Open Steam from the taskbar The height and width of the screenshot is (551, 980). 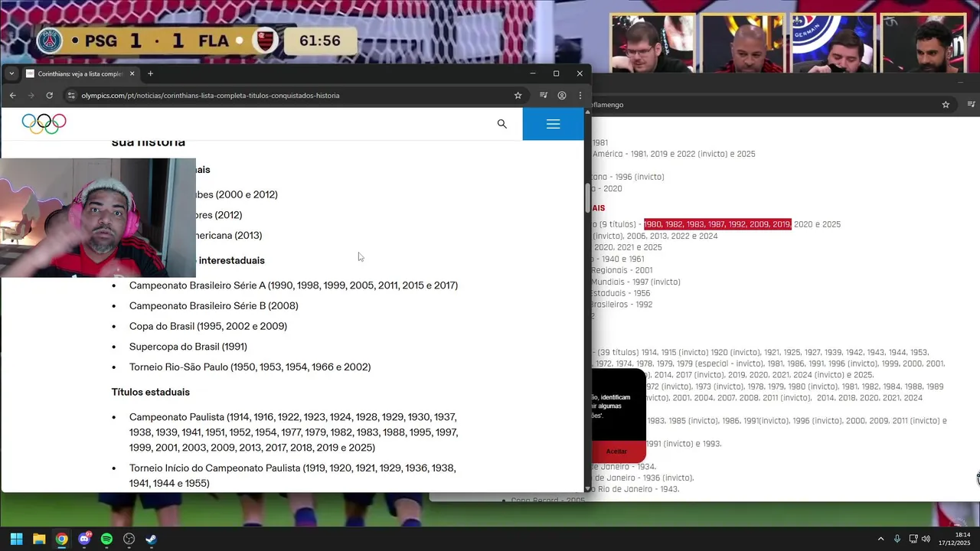[x=152, y=539]
